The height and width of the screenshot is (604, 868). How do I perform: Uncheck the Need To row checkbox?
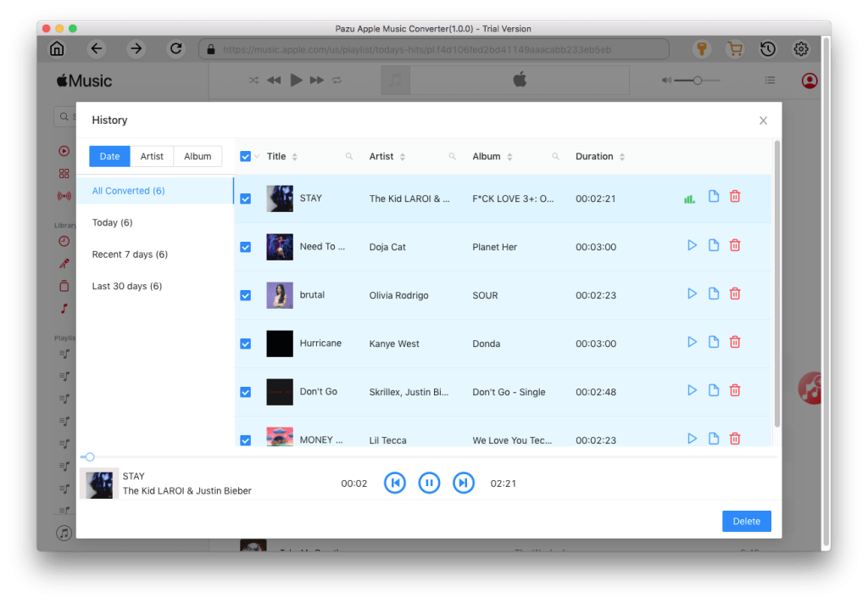click(245, 247)
